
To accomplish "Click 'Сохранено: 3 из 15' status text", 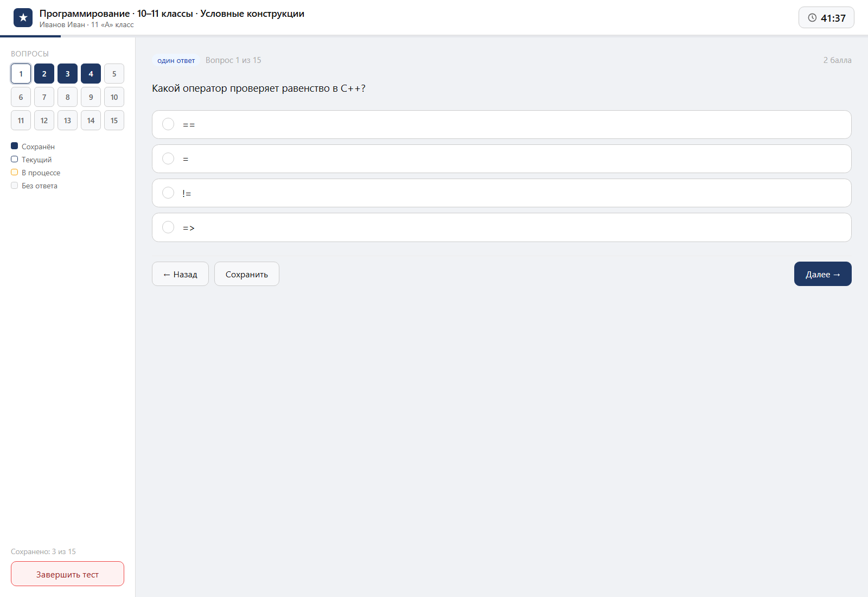I will point(43,551).
